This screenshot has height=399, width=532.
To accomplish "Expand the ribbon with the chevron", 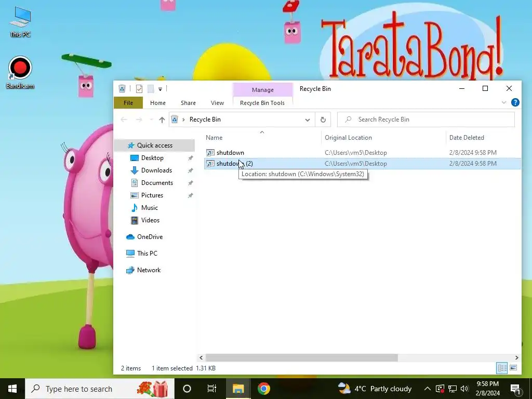I will 504,102.
